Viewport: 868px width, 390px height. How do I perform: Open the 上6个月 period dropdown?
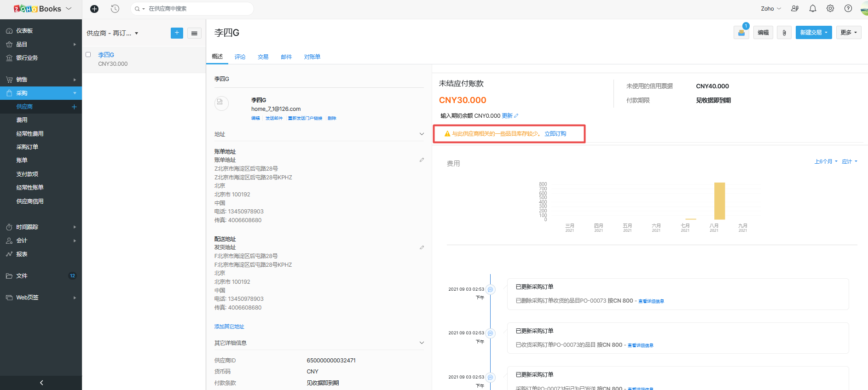[x=826, y=161]
